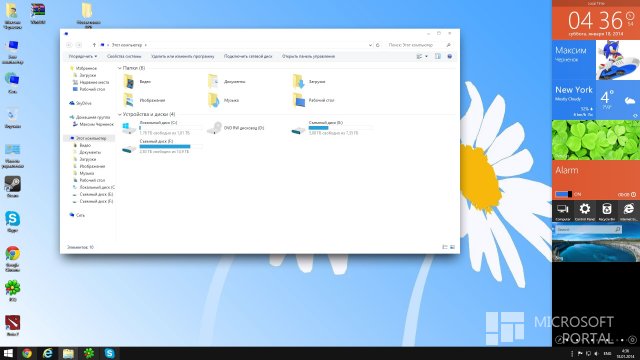The height and width of the screenshot is (360, 640).
Task: Open the Control Panel gear tile
Action: (584, 211)
